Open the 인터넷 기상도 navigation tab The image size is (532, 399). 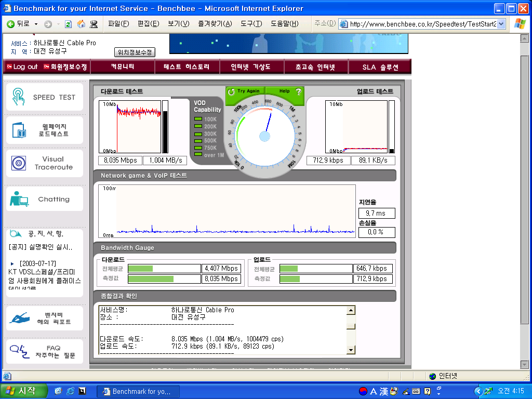(251, 66)
